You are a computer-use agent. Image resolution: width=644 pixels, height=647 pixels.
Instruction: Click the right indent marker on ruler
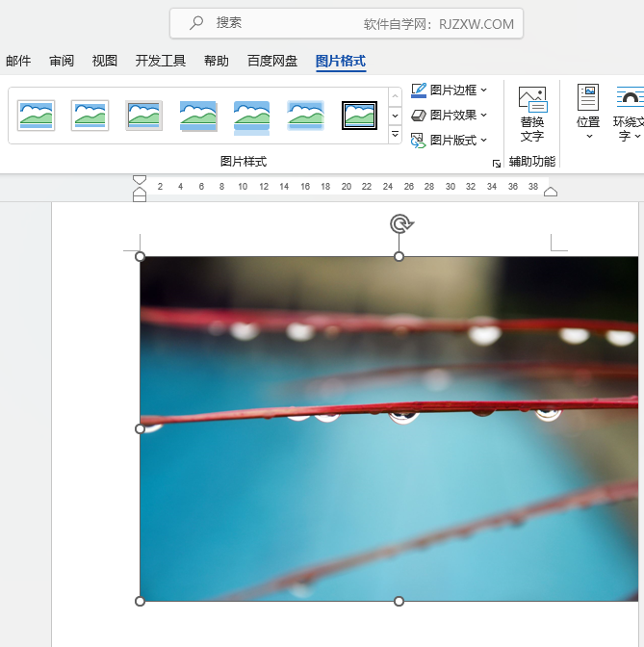tap(551, 192)
